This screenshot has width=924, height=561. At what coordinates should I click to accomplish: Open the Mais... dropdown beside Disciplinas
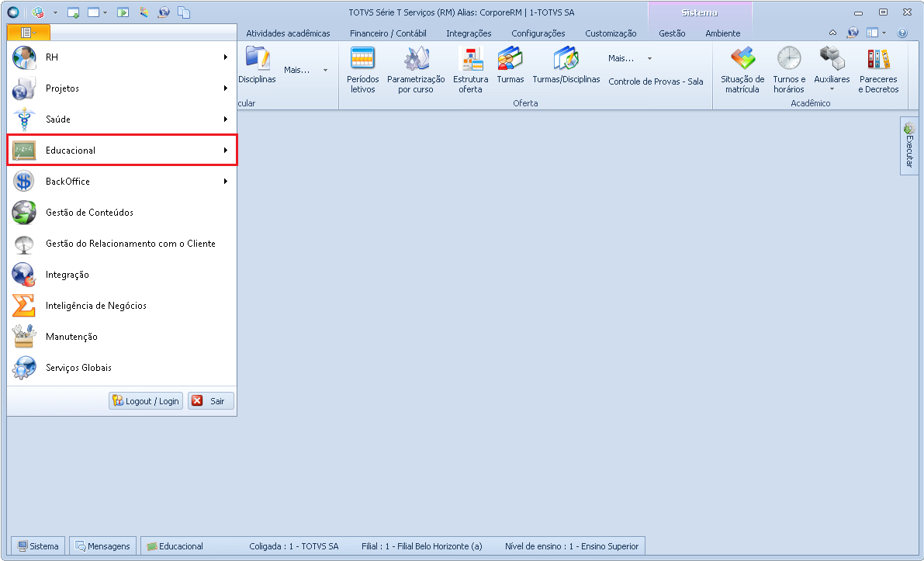click(x=305, y=70)
